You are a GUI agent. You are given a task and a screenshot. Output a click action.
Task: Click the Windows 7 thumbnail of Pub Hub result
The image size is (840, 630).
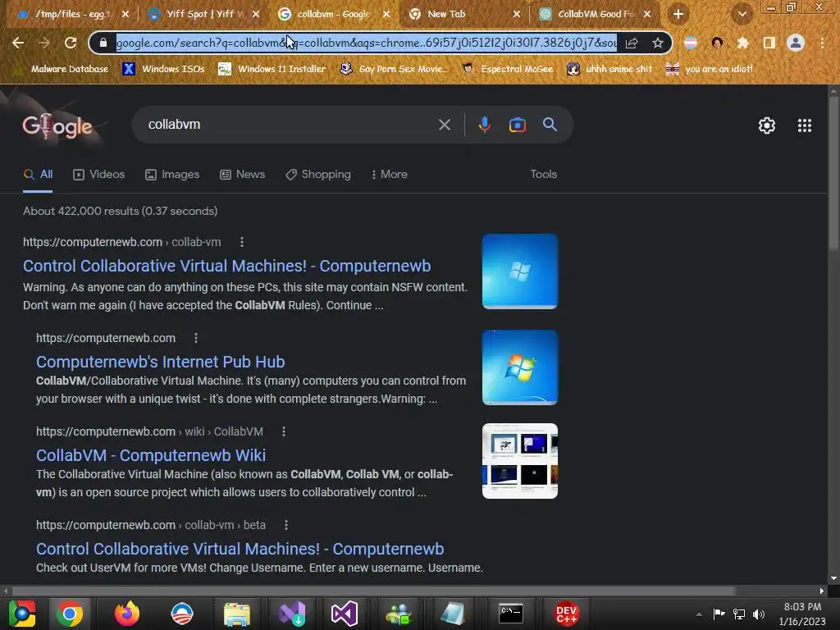click(519, 367)
